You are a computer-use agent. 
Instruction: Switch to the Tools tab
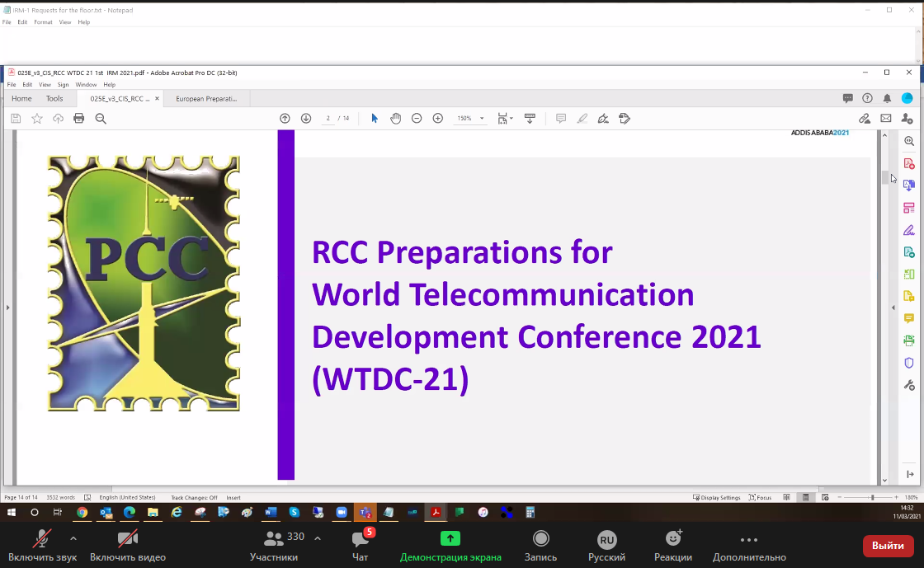pyautogui.click(x=54, y=98)
